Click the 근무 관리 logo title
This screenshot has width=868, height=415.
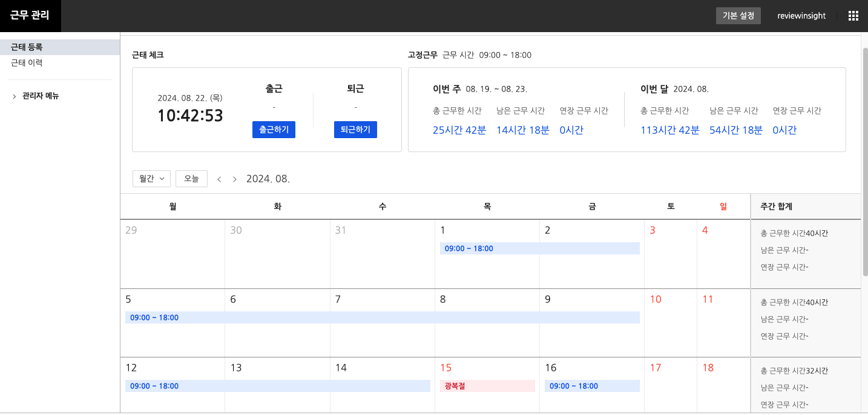pyautogui.click(x=30, y=16)
